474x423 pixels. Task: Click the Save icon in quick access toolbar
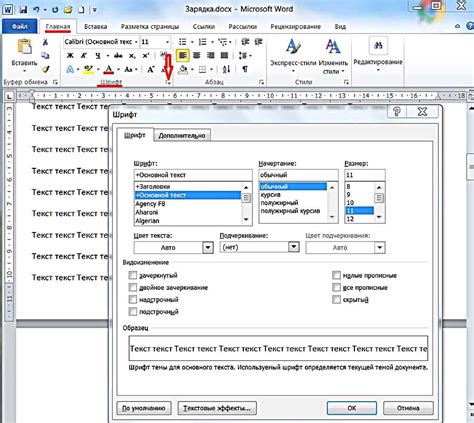pyautogui.click(x=23, y=9)
